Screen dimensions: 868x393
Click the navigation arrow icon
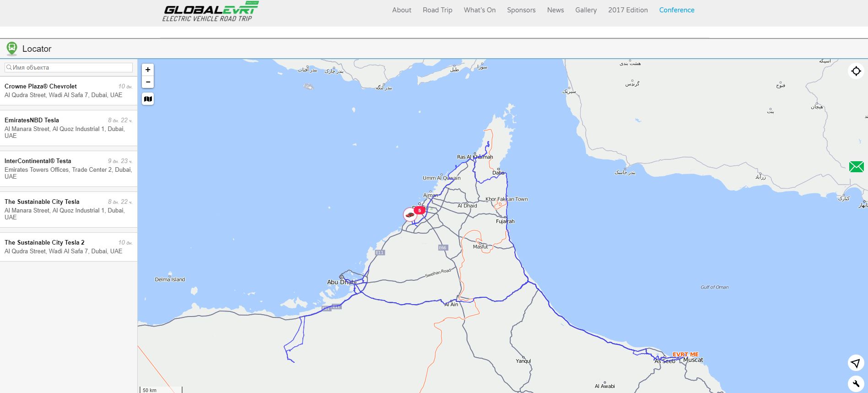click(x=856, y=363)
